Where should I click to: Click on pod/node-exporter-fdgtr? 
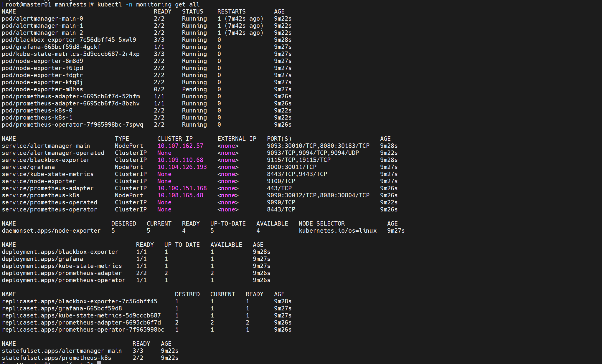pyautogui.click(x=42, y=75)
